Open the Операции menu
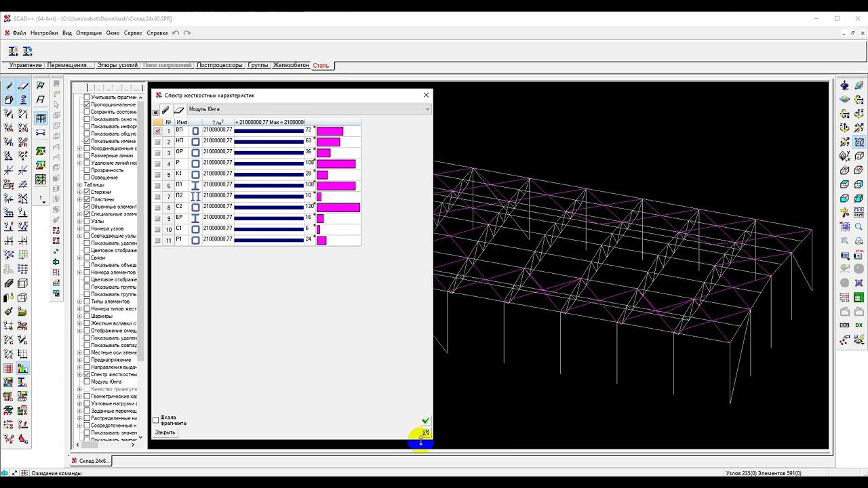 88,33
